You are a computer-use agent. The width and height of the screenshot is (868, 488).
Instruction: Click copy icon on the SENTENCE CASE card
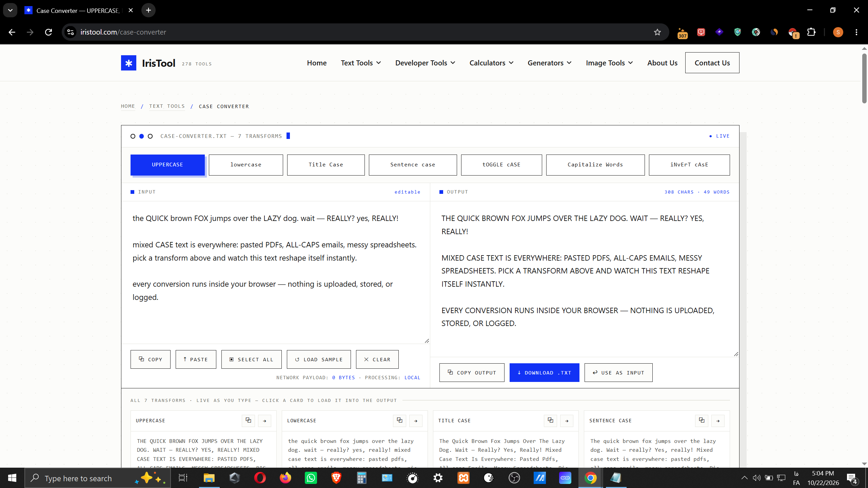[702, 421]
